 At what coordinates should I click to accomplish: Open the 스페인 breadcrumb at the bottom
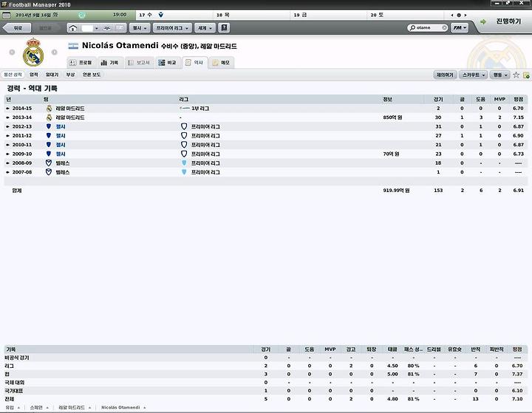point(36,407)
